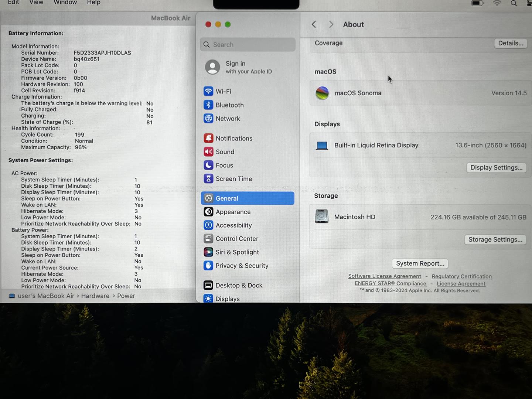Click the battery status menu bar icon
Screen dimensions: 532x399
(477, 3)
